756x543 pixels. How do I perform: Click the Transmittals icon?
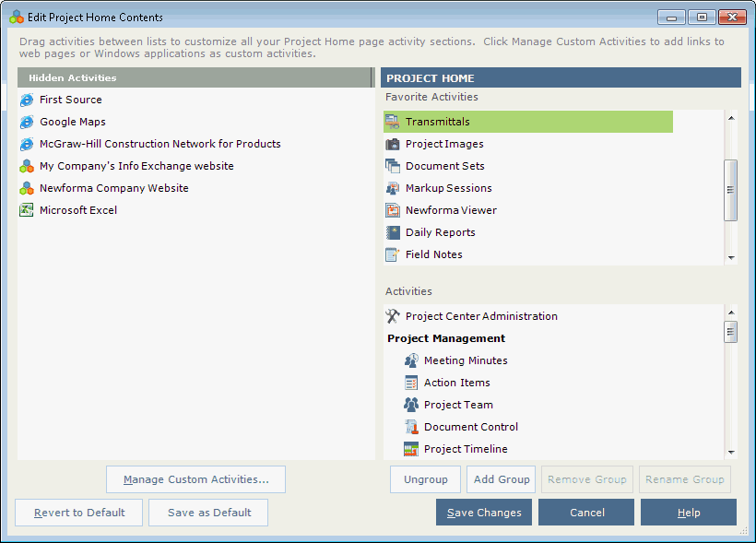coord(393,122)
